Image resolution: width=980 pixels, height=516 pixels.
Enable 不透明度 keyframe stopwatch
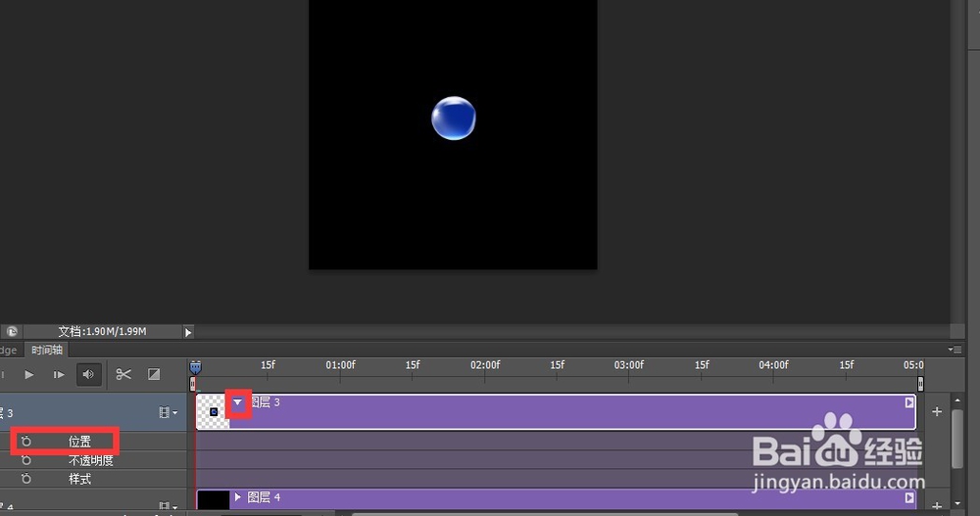25,460
